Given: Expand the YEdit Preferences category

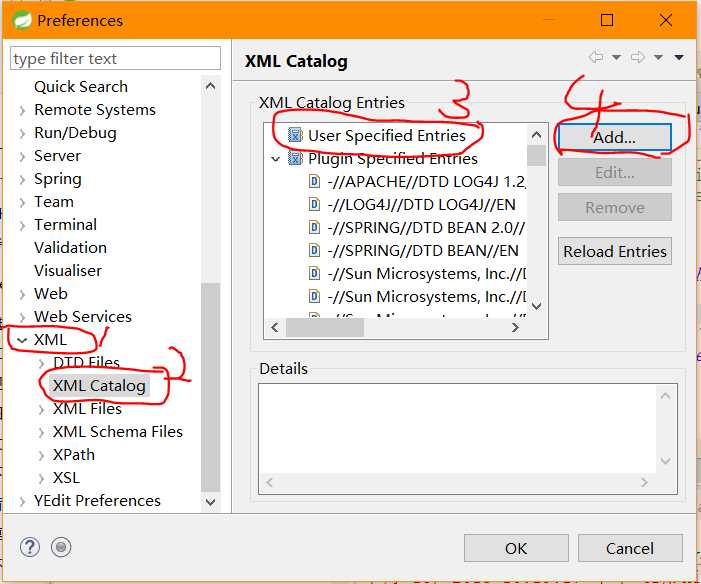Looking at the screenshot, I should point(22,501).
